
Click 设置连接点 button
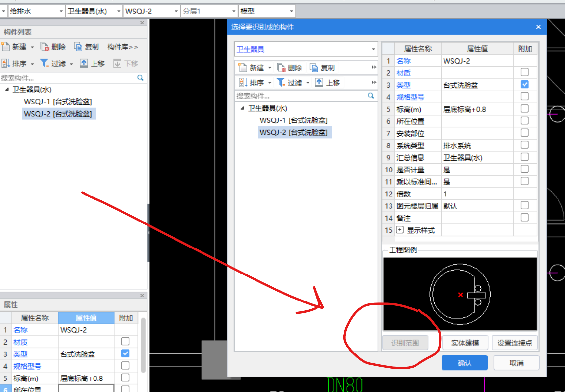click(x=515, y=343)
